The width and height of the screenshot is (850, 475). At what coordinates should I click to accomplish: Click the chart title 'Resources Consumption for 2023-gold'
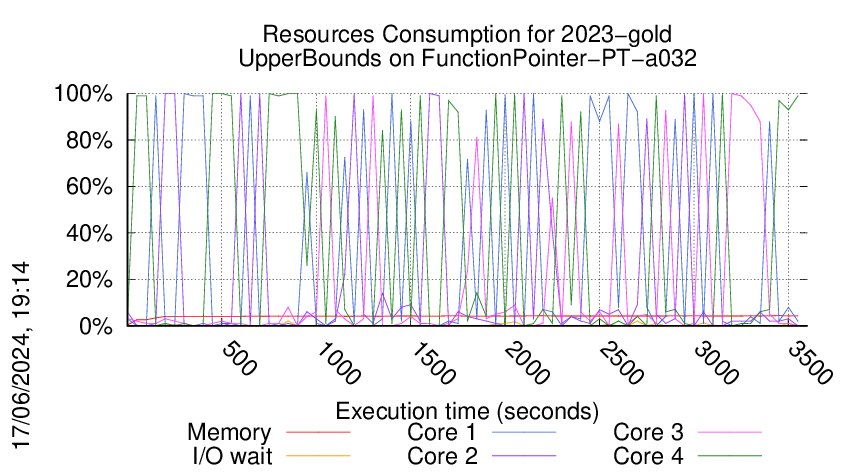pyautogui.click(x=467, y=34)
